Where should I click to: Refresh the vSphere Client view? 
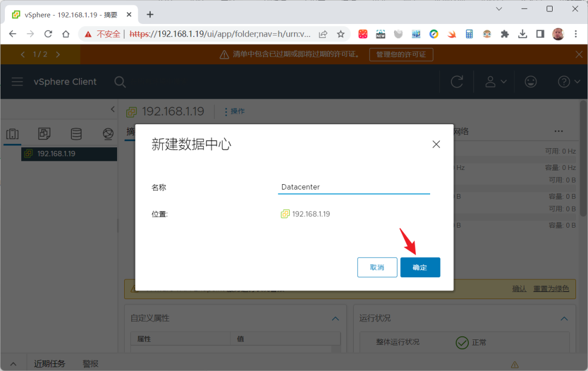[x=457, y=81]
